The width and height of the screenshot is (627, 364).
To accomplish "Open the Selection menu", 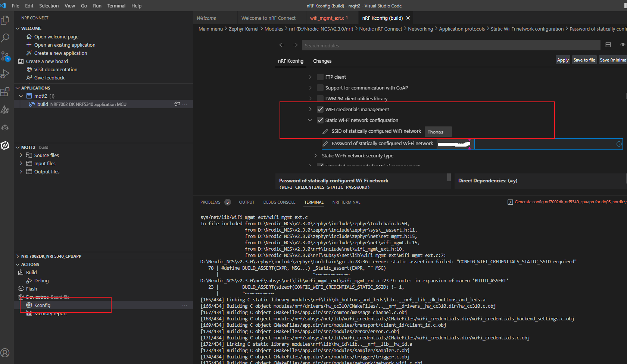I will coord(49,6).
